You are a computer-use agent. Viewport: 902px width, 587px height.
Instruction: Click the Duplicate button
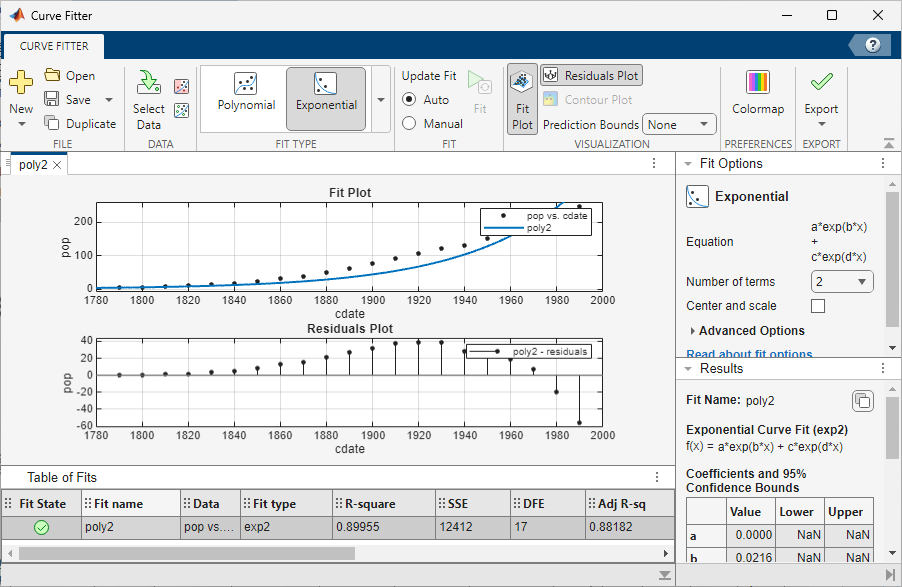(81, 124)
